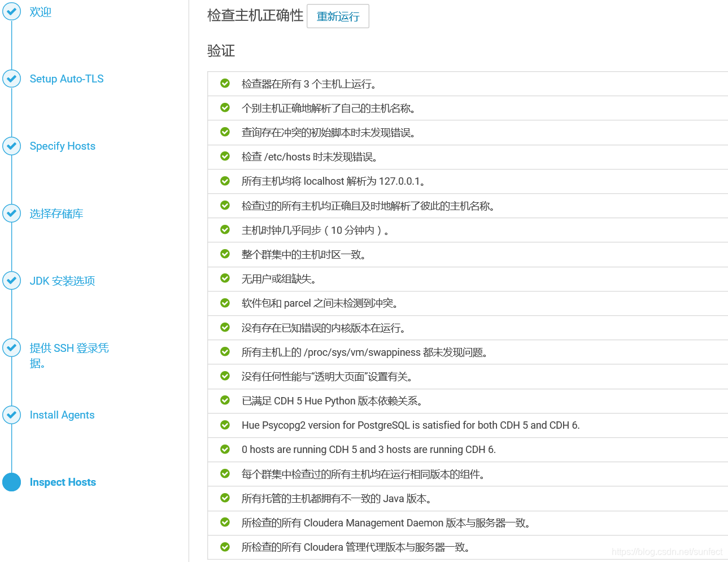This screenshot has height=562, width=728.
Task: Click the checkmark circle beside Install Agents
Action: tap(11, 415)
